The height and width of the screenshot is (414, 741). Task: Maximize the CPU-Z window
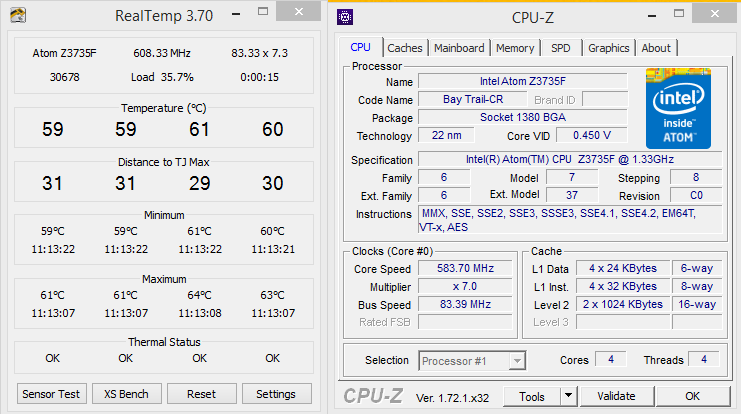click(x=679, y=13)
